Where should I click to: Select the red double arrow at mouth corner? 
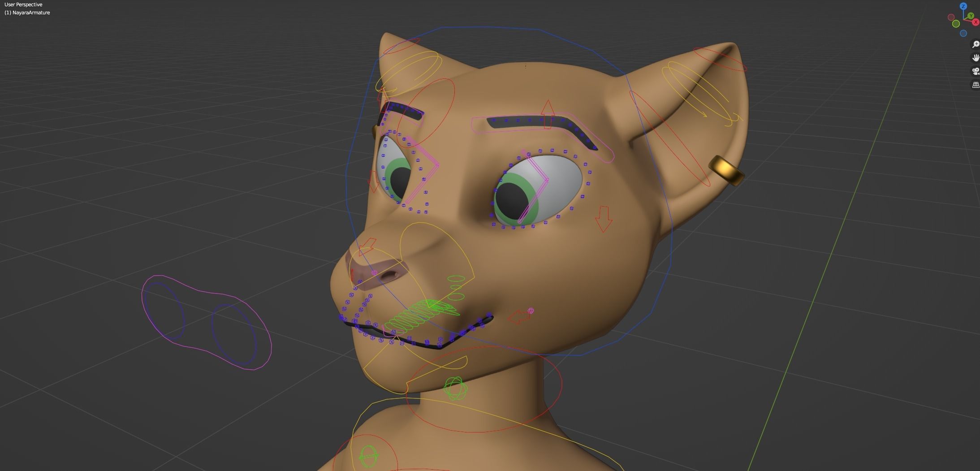pos(519,317)
